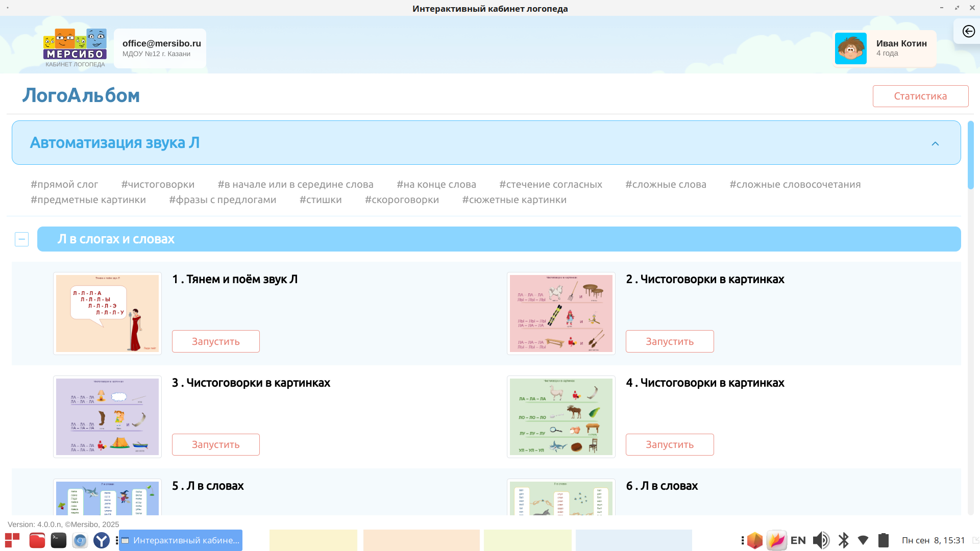The width and height of the screenshot is (980, 551).
Task: Click the Bluetooth tray icon
Action: [843, 540]
